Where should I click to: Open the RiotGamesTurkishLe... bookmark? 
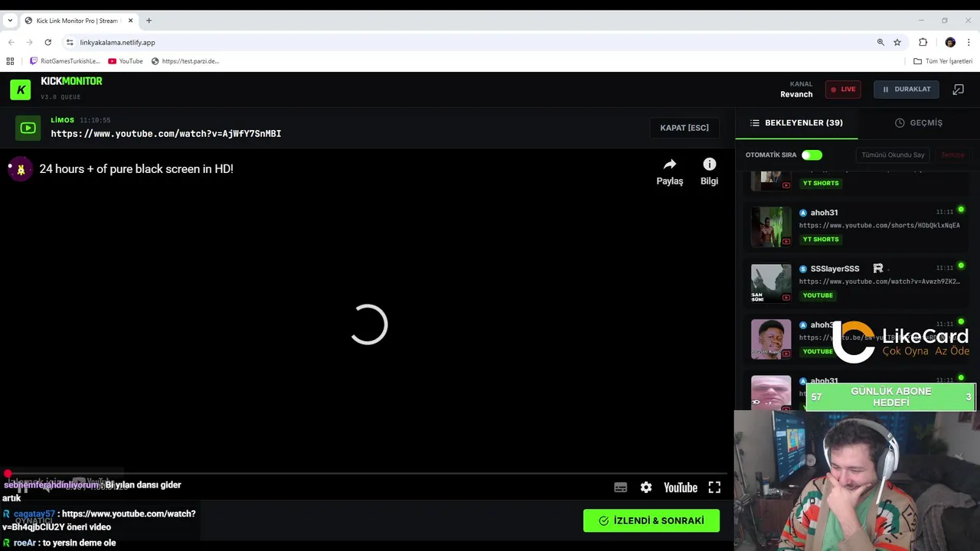point(65,61)
